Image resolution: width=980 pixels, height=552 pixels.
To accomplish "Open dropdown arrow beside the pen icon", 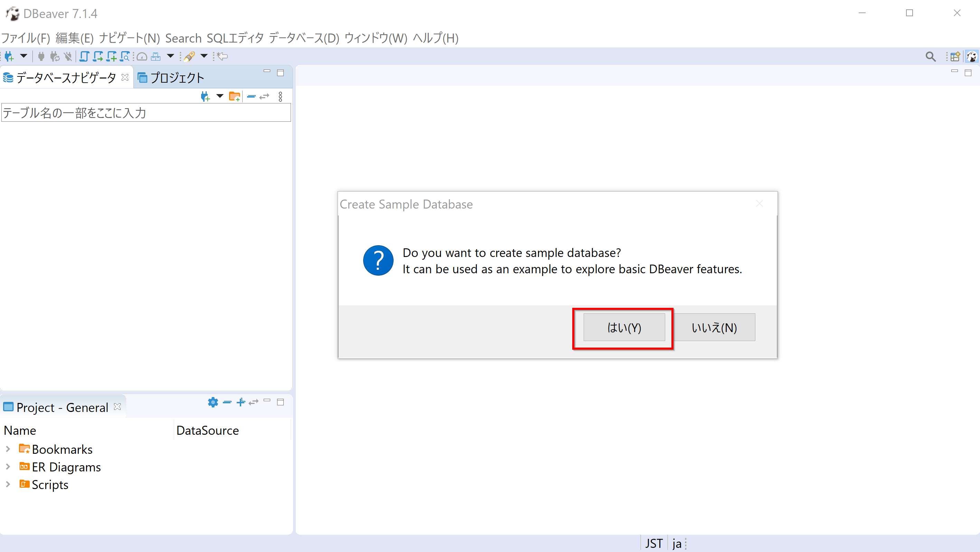I will (204, 56).
